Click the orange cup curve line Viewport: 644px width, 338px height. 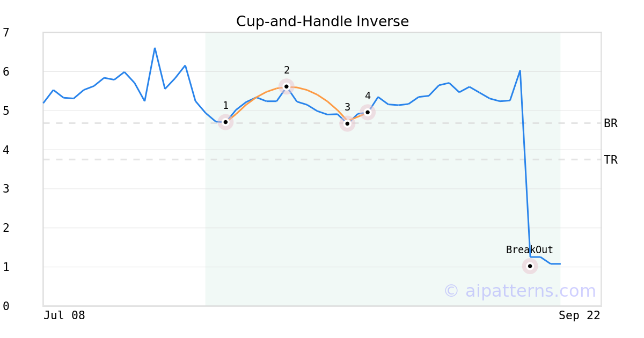(x=317, y=94)
